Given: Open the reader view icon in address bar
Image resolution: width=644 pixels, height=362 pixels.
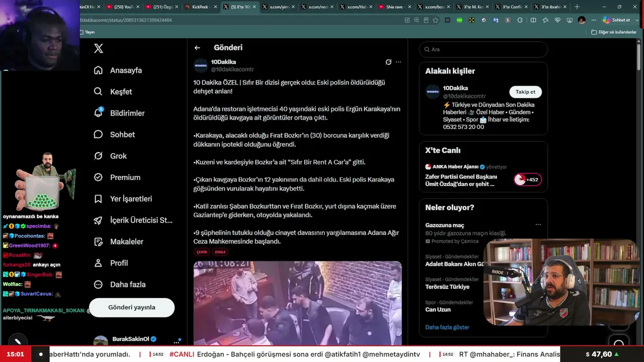Looking at the screenshot, I should coord(426,20).
